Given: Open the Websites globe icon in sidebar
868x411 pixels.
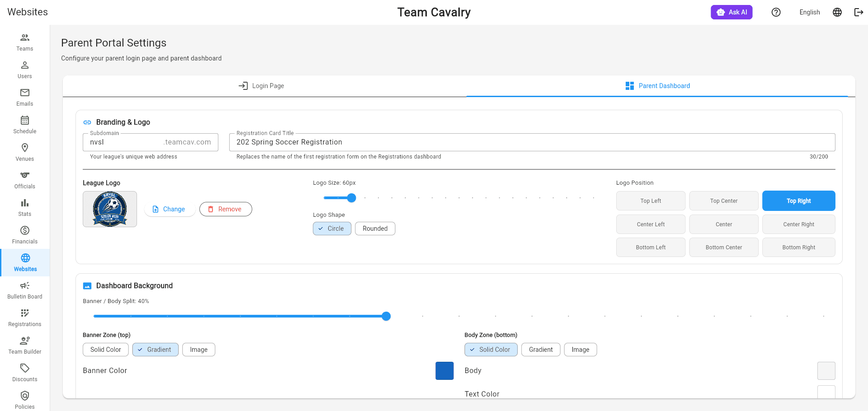Looking at the screenshot, I should click(25, 258).
